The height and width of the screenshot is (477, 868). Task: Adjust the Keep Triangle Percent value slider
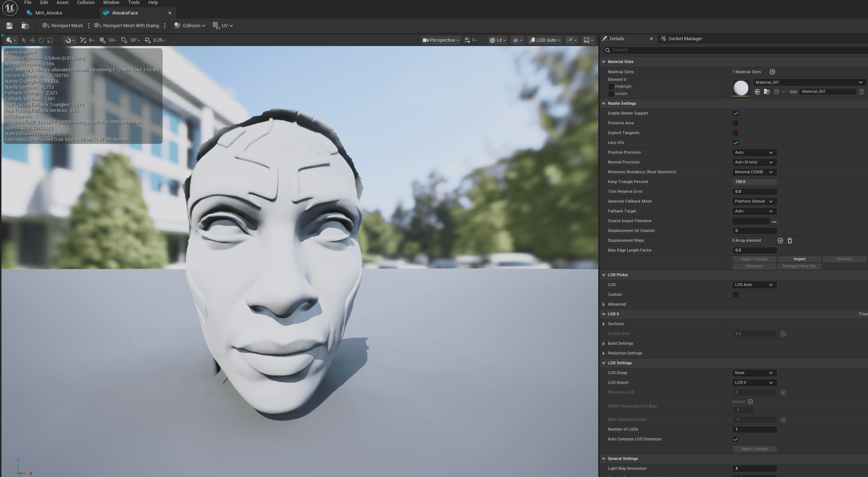tap(754, 182)
